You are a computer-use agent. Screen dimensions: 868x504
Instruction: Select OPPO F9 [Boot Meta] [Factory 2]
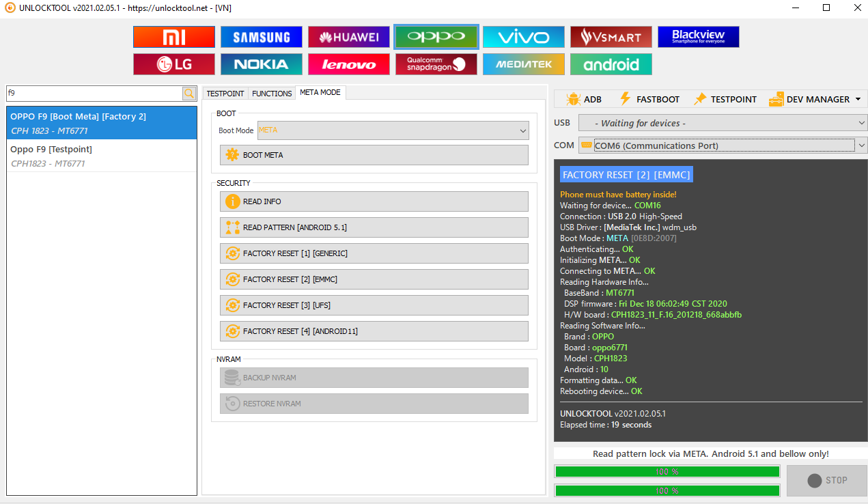tap(102, 123)
